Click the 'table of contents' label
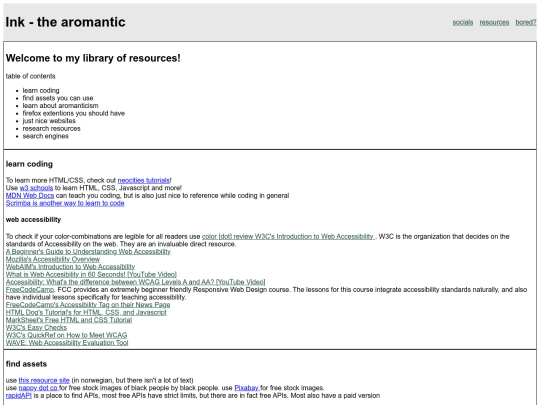The image size is (540, 405). tap(30, 76)
